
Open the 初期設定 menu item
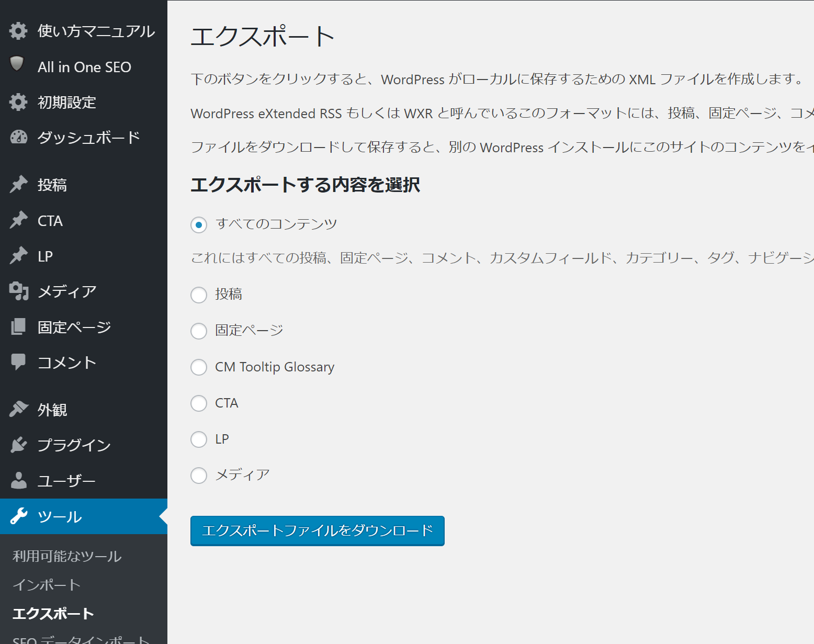click(x=67, y=102)
